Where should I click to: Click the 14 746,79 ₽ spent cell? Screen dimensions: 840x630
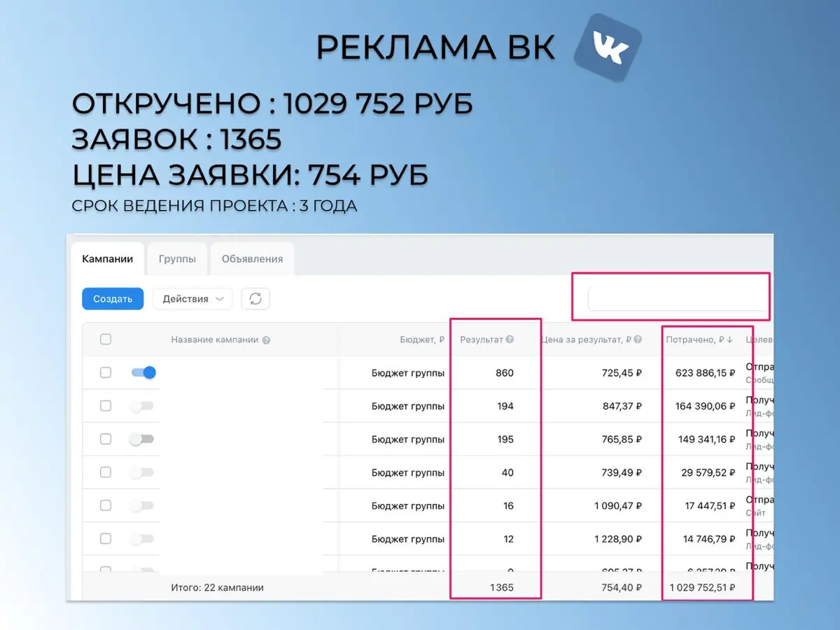[x=710, y=539]
